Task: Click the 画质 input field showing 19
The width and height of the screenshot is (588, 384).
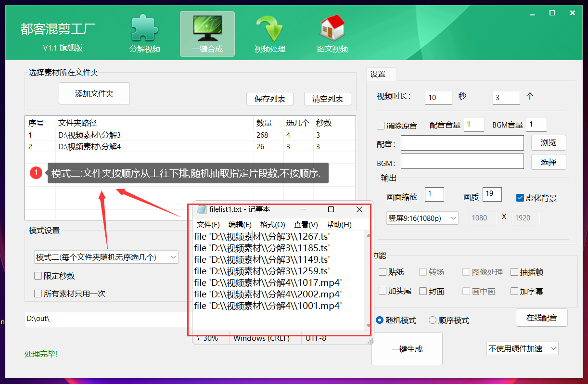Action: pos(492,194)
